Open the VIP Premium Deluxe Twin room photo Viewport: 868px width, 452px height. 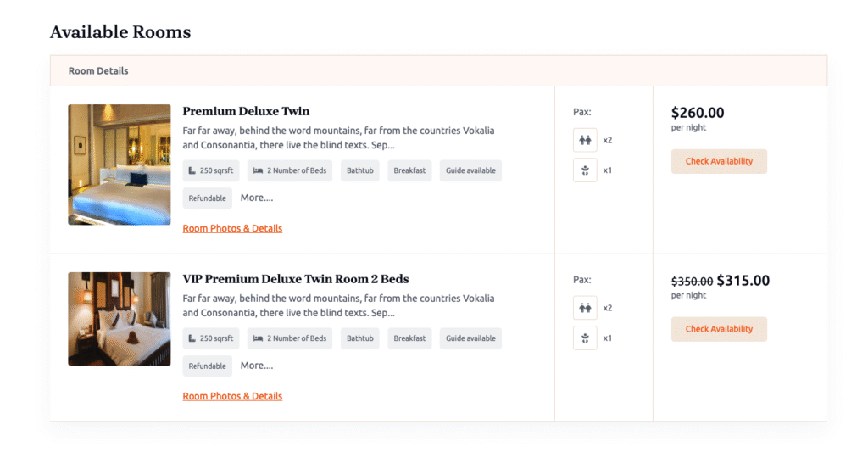(x=120, y=319)
